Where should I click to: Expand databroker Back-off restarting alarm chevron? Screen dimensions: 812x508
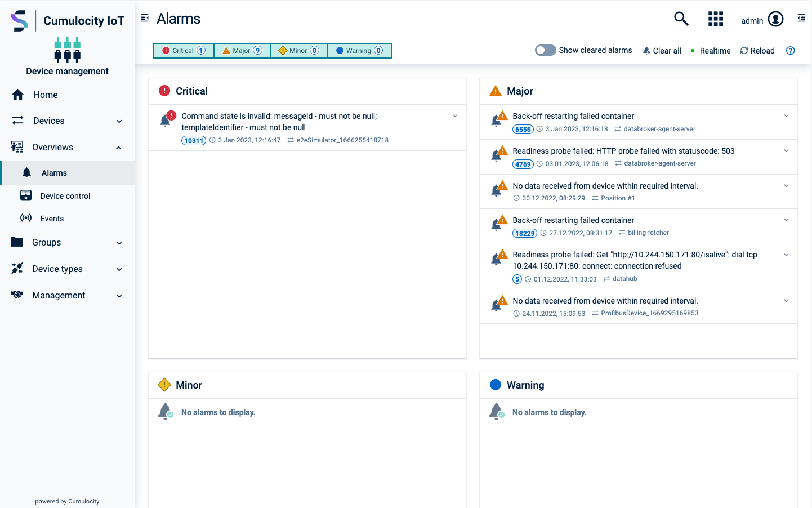pyautogui.click(x=786, y=116)
